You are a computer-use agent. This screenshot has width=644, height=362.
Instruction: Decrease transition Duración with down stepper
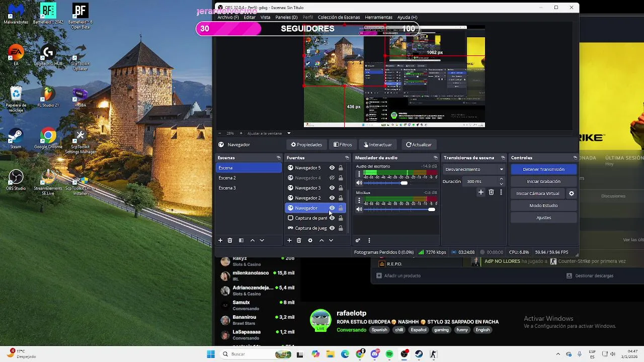(501, 184)
